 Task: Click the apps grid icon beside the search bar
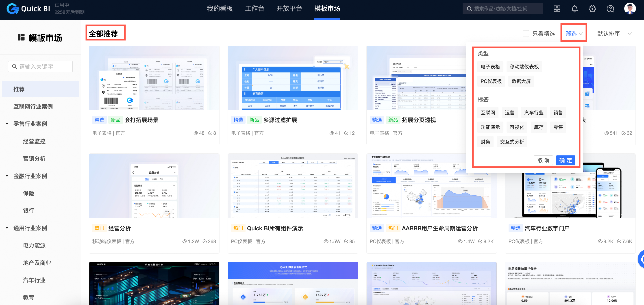tap(557, 8)
